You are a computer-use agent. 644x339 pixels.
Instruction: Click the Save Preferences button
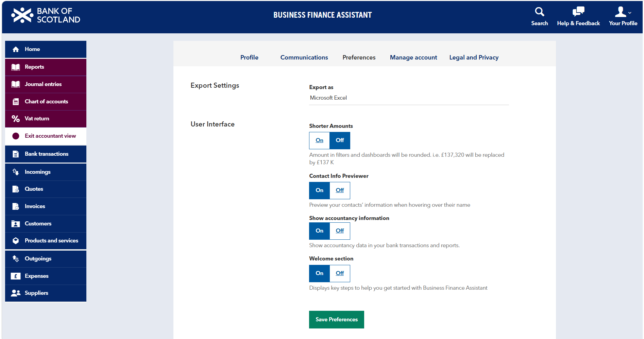coord(337,320)
